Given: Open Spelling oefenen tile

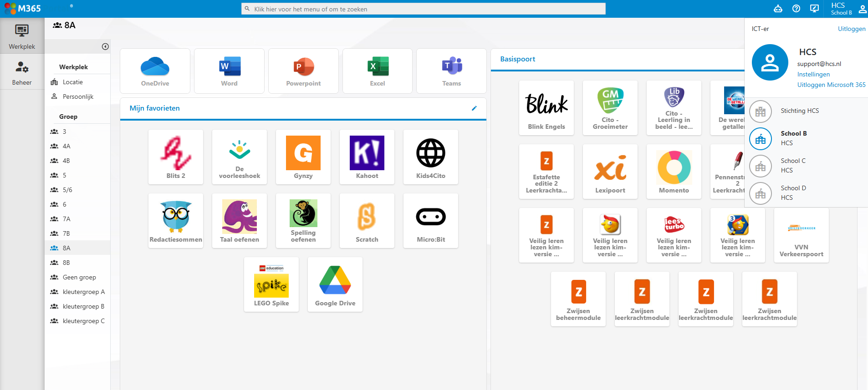Looking at the screenshot, I should coord(303,221).
